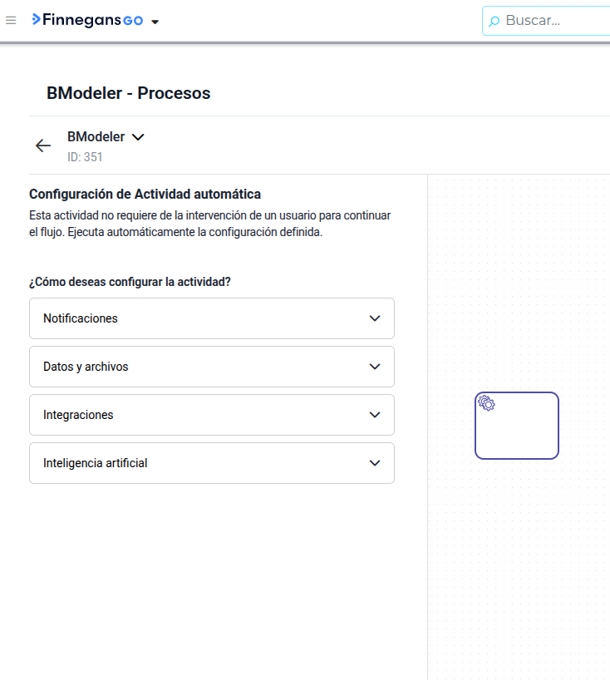The height and width of the screenshot is (700, 610).
Task: Expand the chevron next to BModeler title
Action: pos(138,137)
